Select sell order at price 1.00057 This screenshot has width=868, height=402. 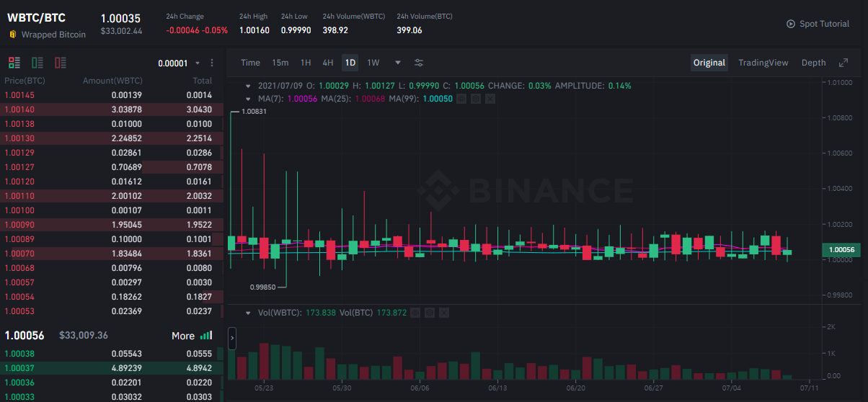click(x=112, y=282)
